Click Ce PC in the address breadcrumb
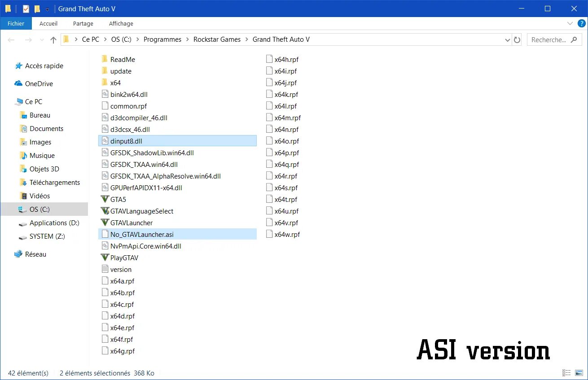 pos(90,39)
